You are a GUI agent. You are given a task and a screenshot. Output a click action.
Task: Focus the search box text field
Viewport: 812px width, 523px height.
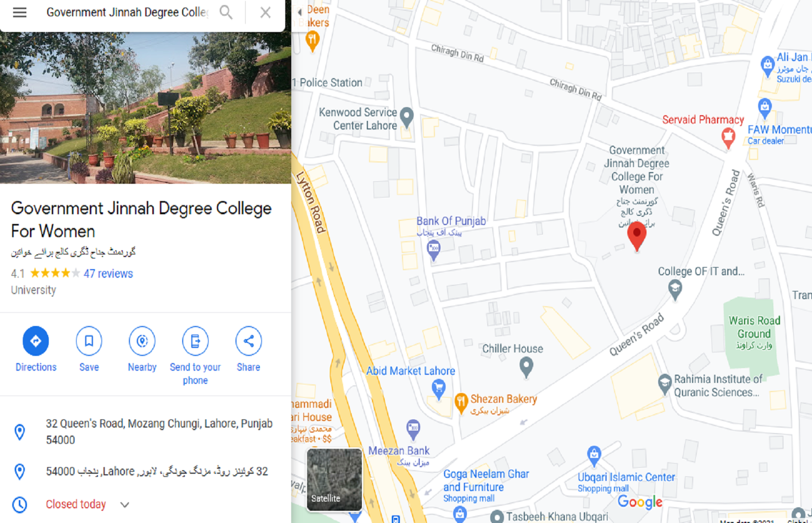(127, 12)
